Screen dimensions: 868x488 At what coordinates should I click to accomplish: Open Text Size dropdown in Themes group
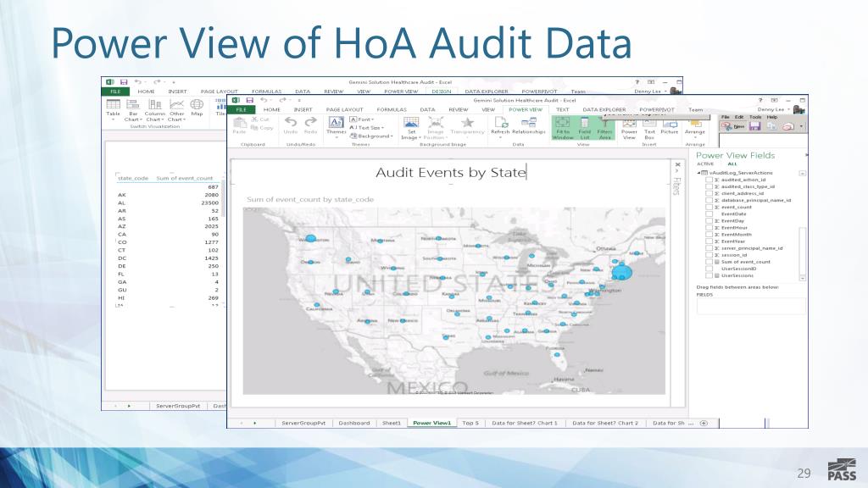pyautogui.click(x=366, y=128)
